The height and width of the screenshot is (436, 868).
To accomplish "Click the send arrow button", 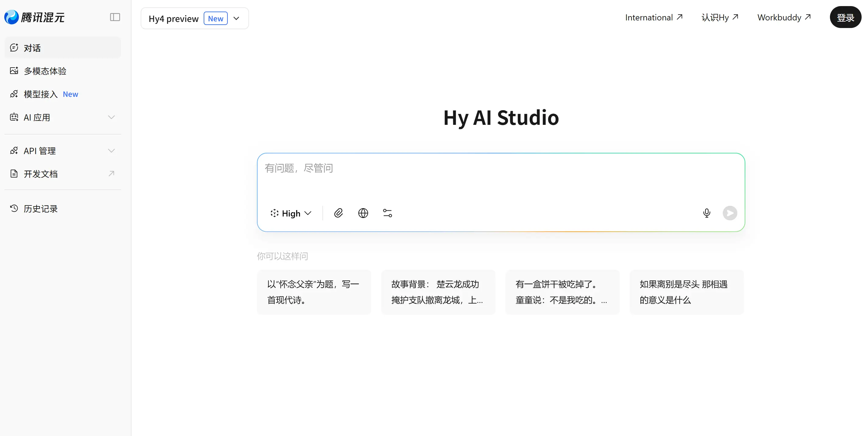I will (730, 213).
